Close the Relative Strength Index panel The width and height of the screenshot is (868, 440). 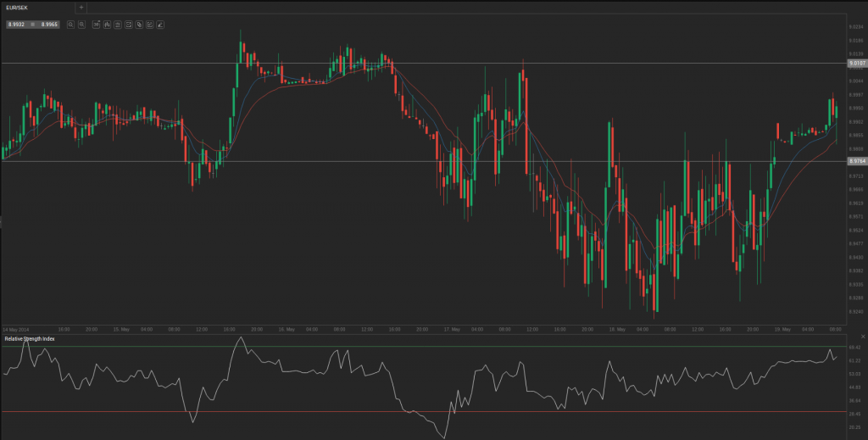(851, 338)
